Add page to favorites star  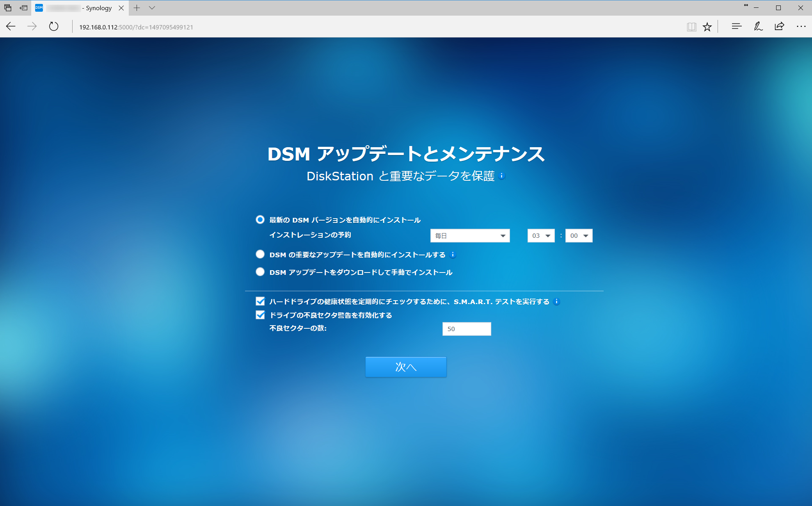click(707, 27)
